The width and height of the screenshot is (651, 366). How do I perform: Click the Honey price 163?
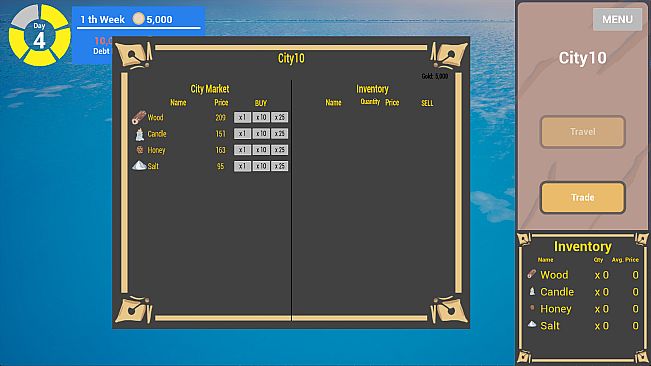point(220,150)
